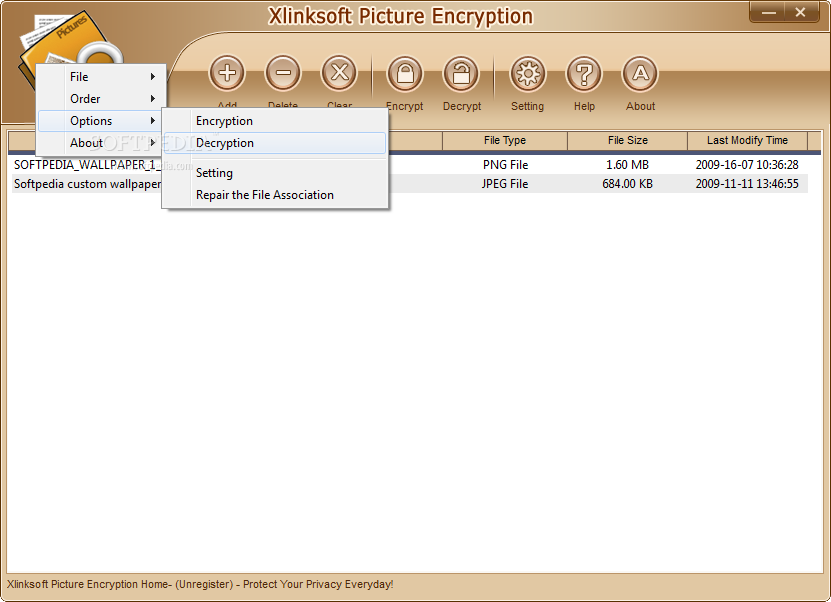831x602 pixels.
Task: Choose Repair the File Association
Action: (x=275, y=195)
